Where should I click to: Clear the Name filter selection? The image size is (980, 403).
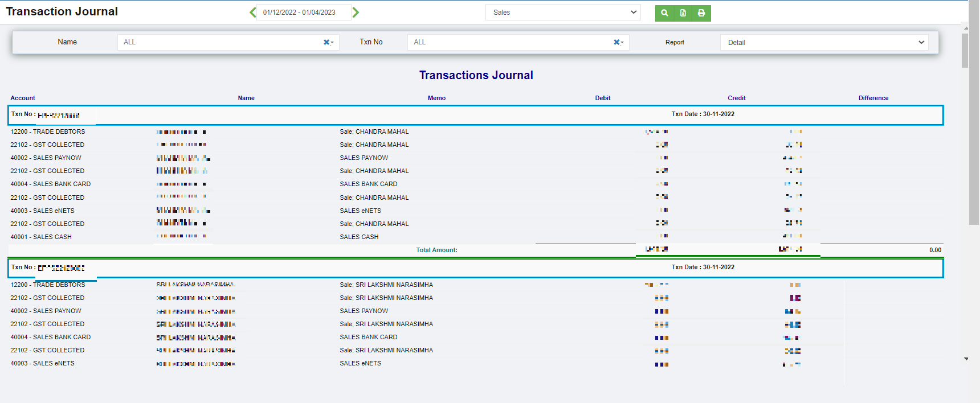tap(327, 42)
